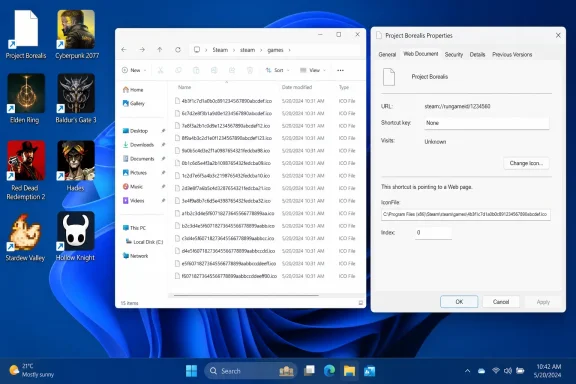Select the Web Document tab

pos(421,54)
